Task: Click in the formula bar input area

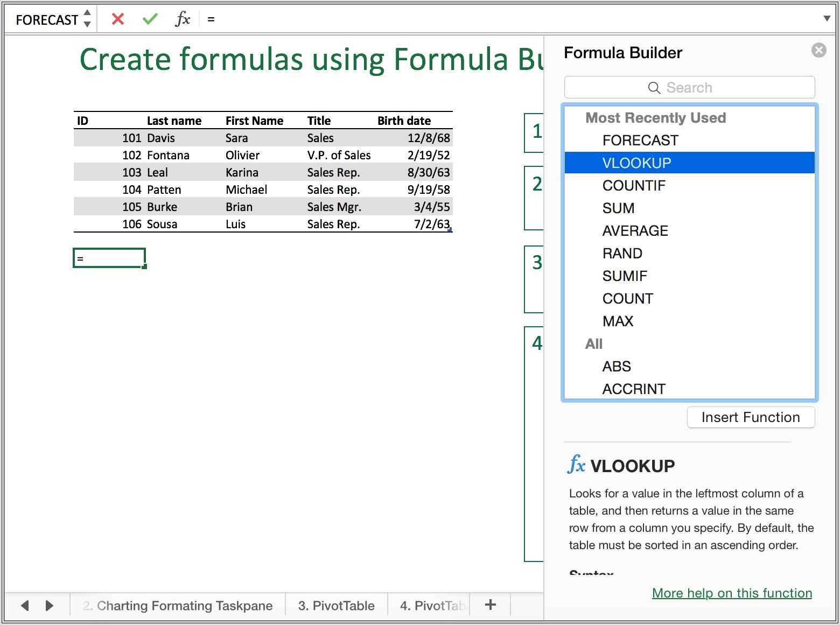Action: pos(512,19)
